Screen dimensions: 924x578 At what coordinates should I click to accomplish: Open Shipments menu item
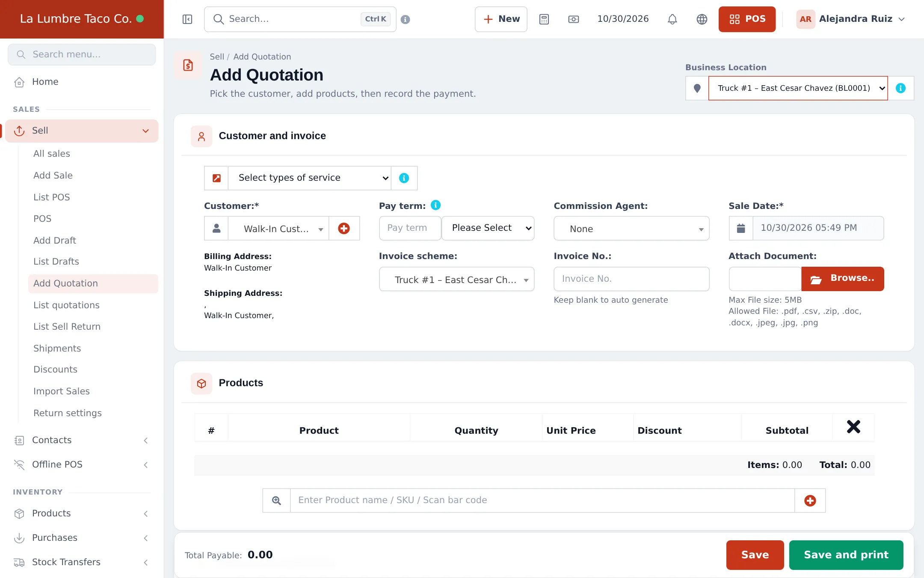(57, 349)
